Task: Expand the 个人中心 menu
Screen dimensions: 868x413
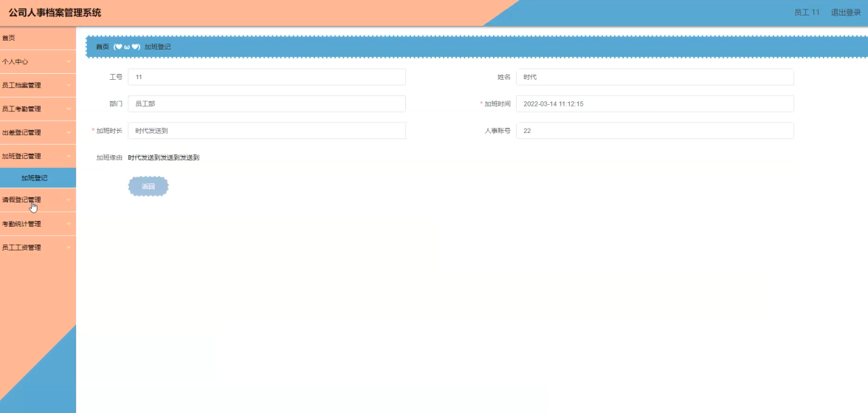Action: [38, 61]
